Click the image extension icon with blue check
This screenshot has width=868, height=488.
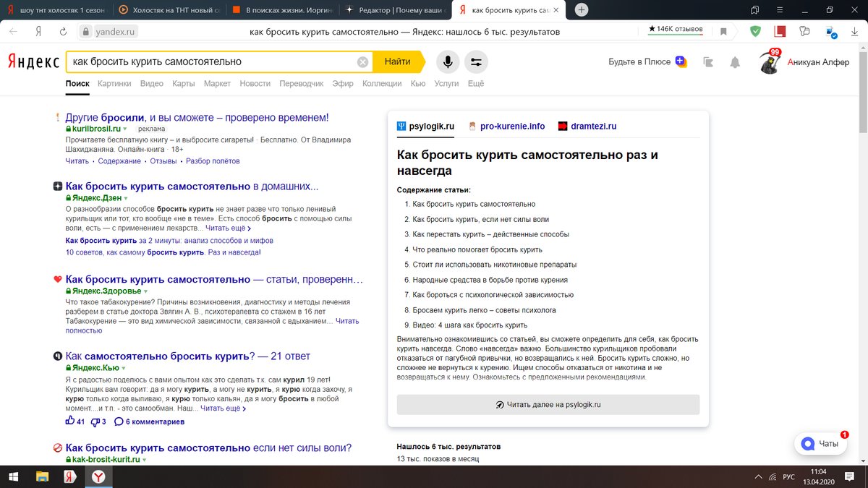[x=830, y=32]
